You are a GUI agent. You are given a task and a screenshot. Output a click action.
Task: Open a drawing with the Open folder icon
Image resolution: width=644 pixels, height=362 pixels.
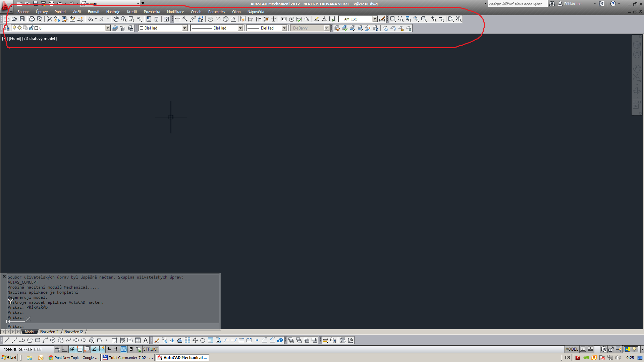pos(14,19)
